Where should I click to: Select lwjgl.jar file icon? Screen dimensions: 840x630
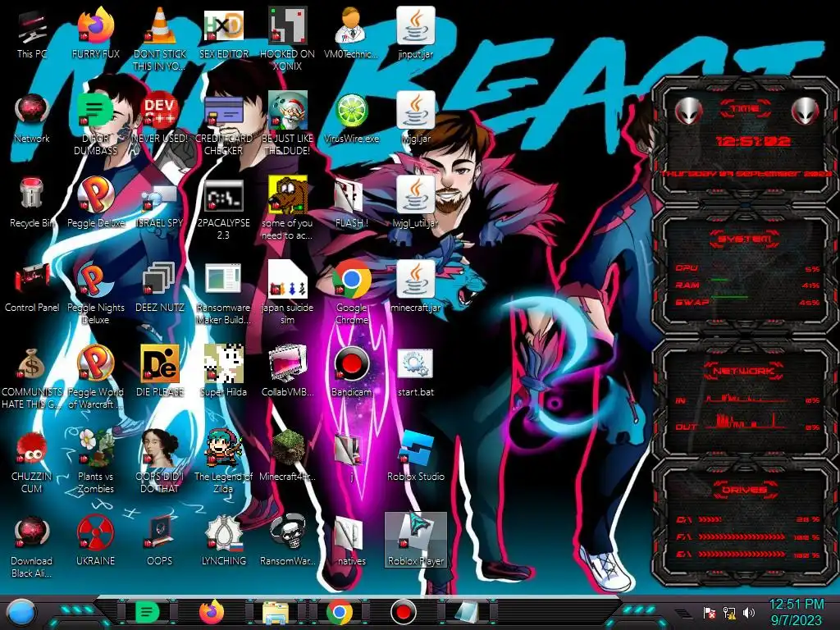coord(415,118)
